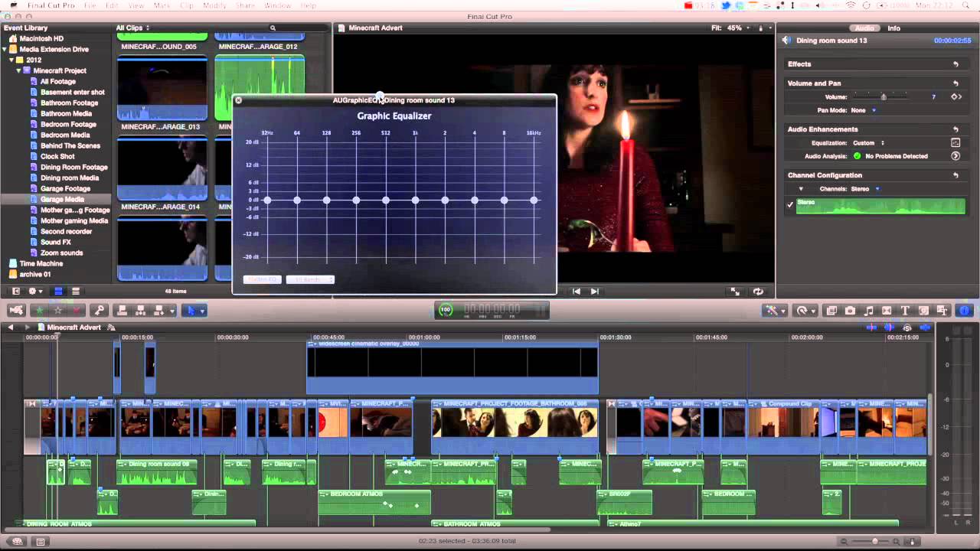This screenshot has width=980, height=551.
Task: Open Audio Analysis enhancements arrow
Action: tap(955, 156)
